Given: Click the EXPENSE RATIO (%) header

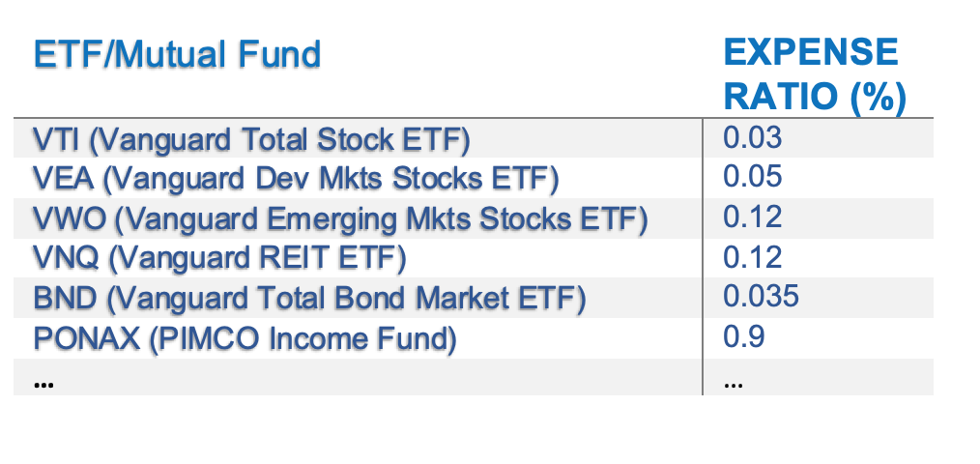Looking at the screenshot, I should (815, 73).
